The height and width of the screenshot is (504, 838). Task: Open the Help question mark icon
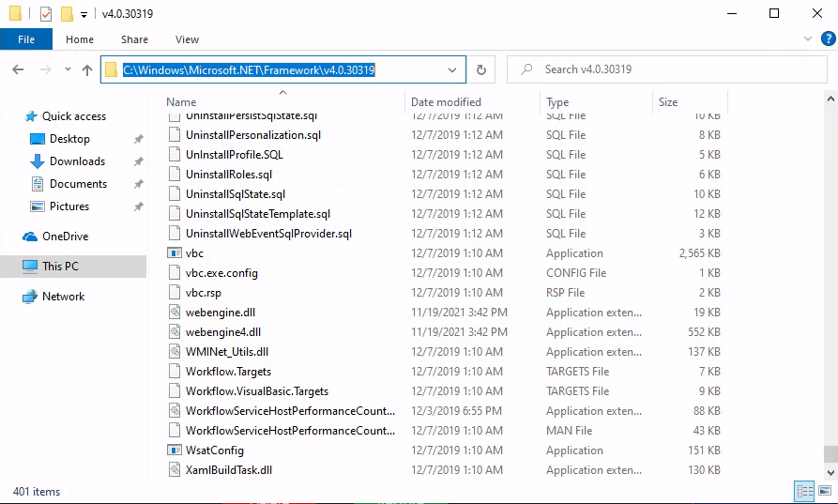pos(828,38)
